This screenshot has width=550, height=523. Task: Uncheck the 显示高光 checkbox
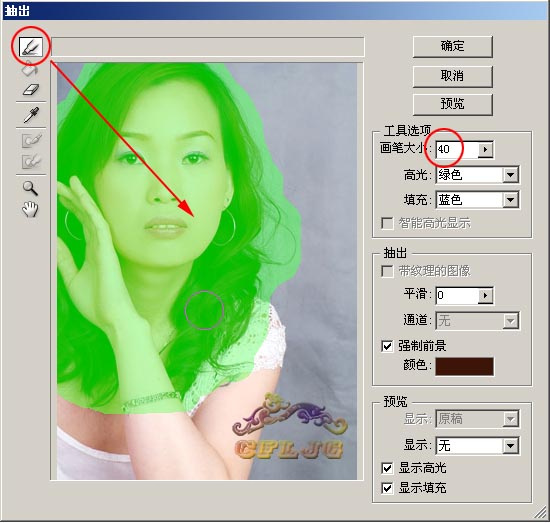click(387, 468)
